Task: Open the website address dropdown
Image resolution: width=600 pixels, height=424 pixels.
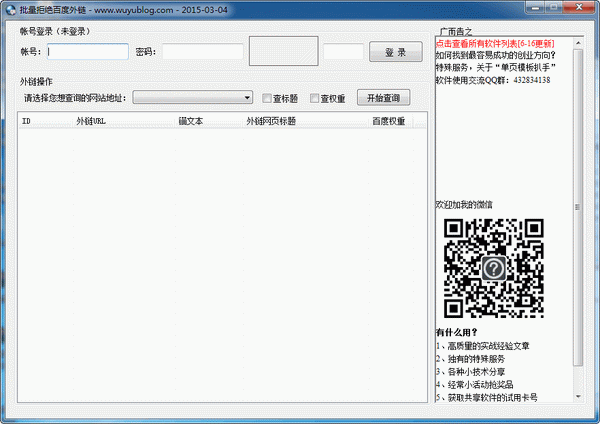Action: tap(192, 98)
